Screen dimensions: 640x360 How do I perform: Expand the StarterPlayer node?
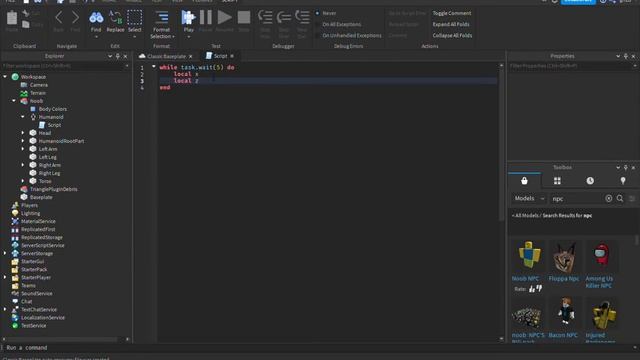5,277
